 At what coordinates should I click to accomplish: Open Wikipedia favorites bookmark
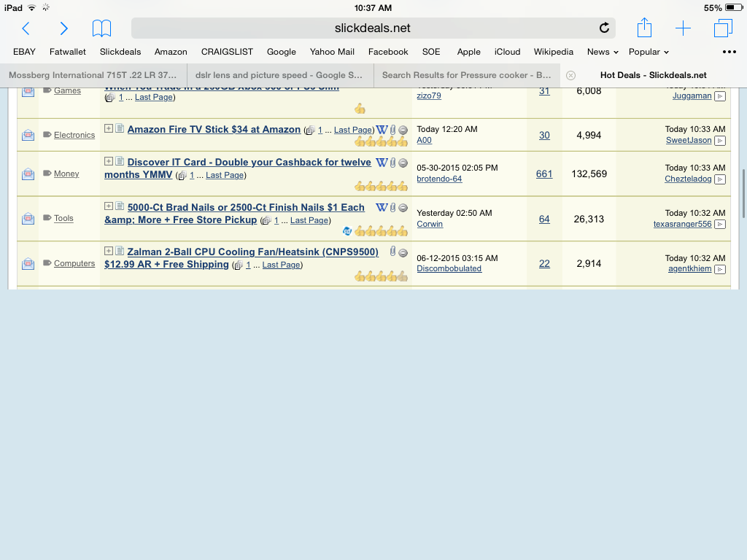(553, 52)
